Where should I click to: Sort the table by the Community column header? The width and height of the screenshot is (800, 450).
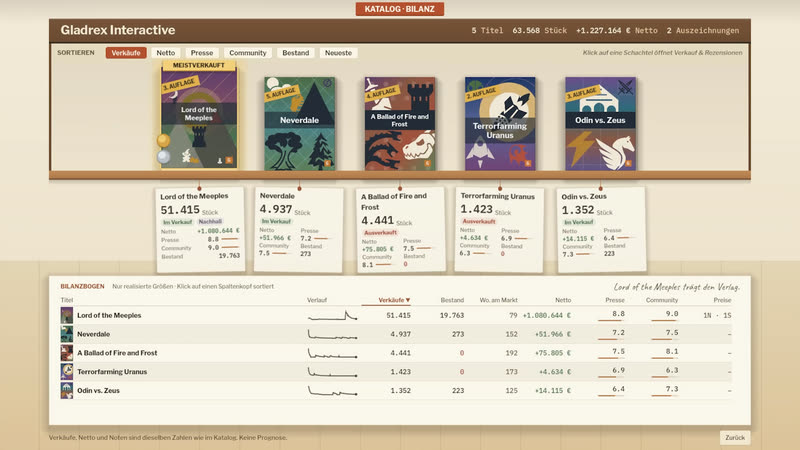coord(662,300)
